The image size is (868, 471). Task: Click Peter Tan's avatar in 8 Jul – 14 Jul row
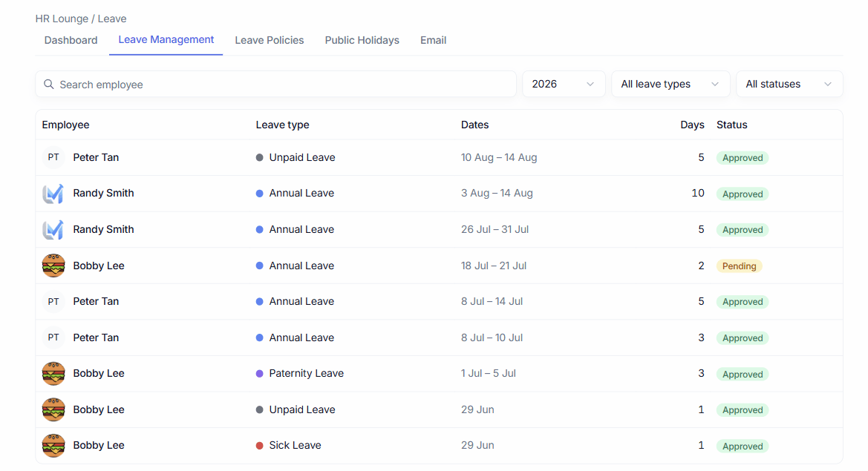[x=53, y=302]
